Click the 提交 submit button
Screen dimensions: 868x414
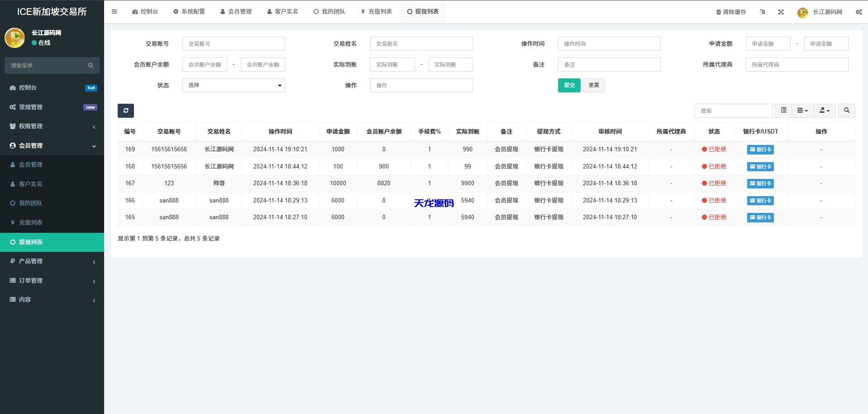[x=569, y=85]
